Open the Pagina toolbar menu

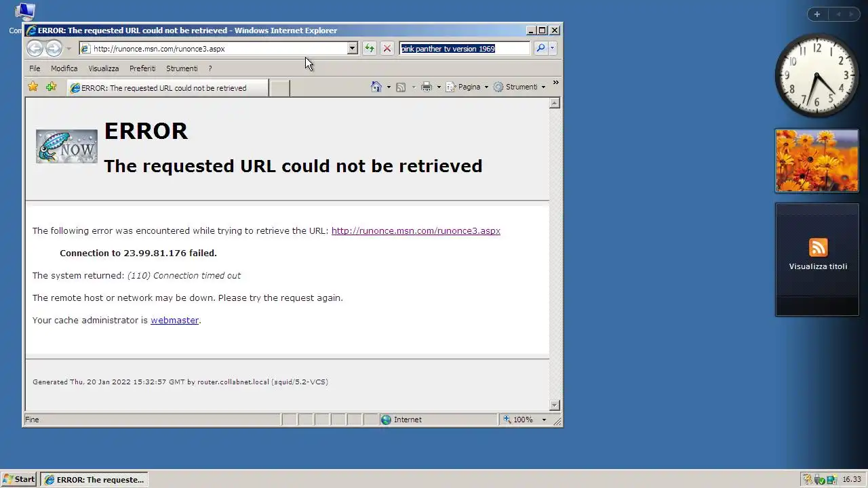click(467, 87)
